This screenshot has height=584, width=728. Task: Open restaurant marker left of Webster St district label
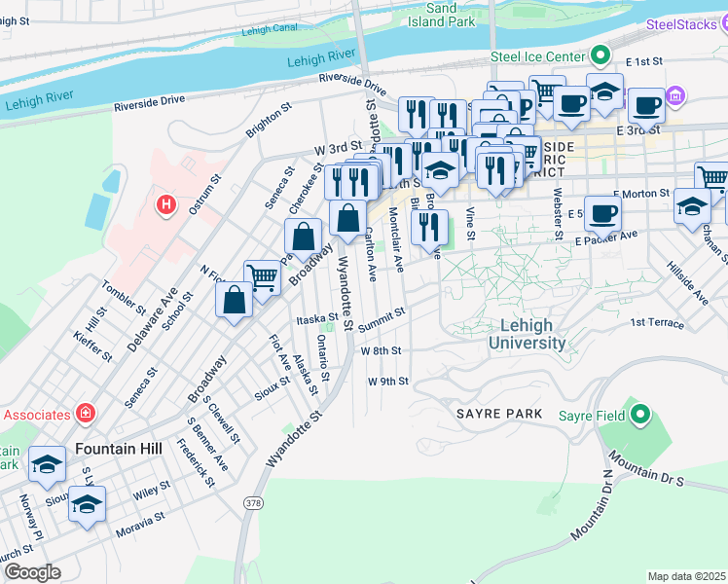[x=495, y=172]
